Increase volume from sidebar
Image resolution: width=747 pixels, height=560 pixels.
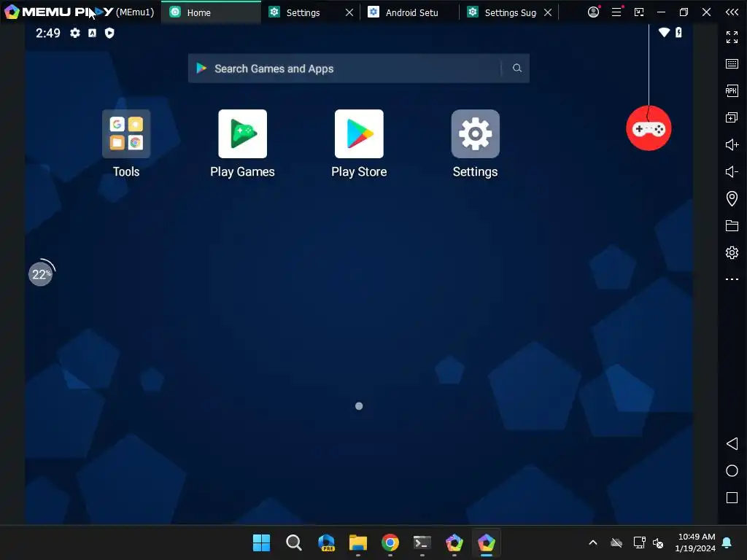[x=732, y=144]
